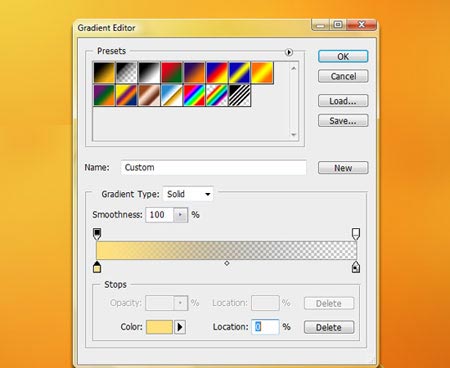The width and height of the screenshot is (450, 368).
Task: Click the midpoint diamond below gradient bar
Action: click(x=227, y=263)
